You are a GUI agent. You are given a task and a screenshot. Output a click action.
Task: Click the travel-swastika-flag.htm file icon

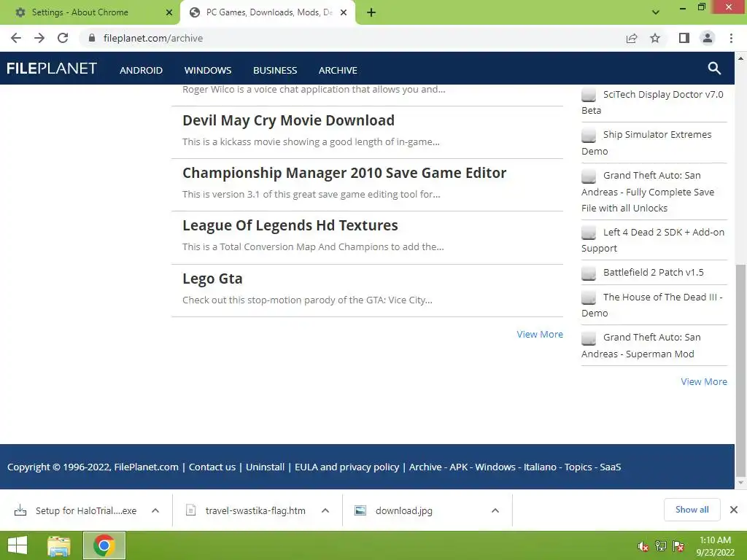click(x=190, y=510)
